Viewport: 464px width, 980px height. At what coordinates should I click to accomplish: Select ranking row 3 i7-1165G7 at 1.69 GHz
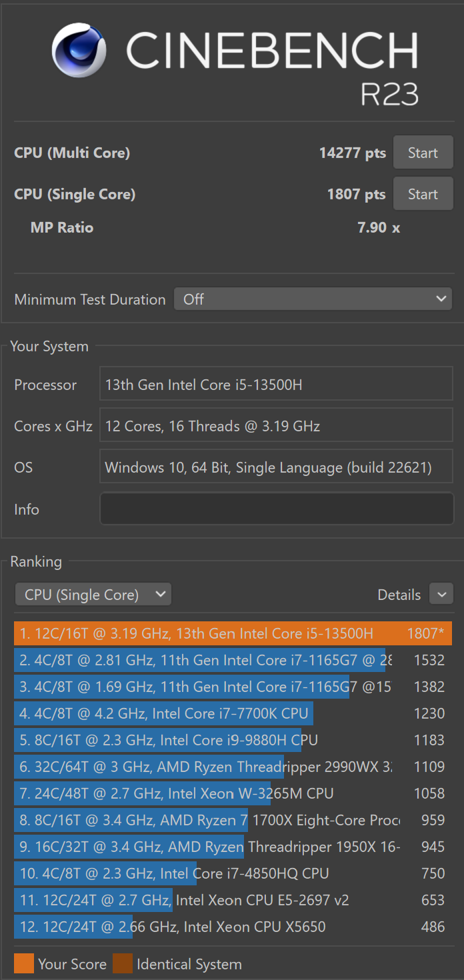click(233, 687)
